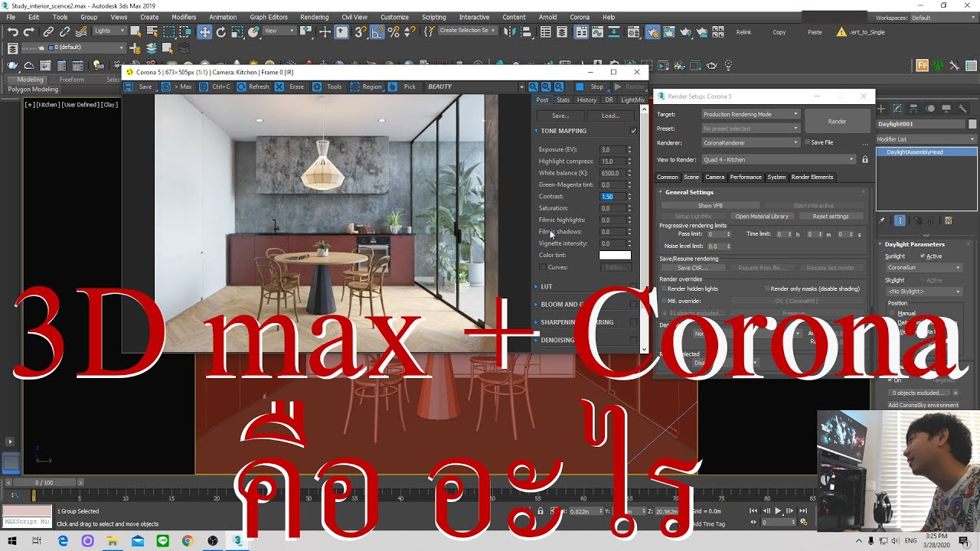Image resolution: width=980 pixels, height=551 pixels.
Task: Click Pick tool in Corona VFB
Action: [x=403, y=86]
